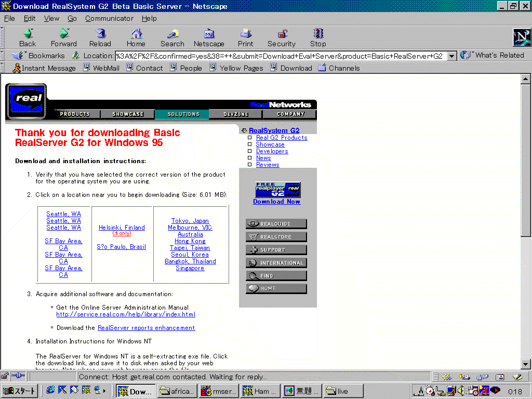Click the Download Now link under RealPlayer
This screenshot has height=399, width=532.
276,202
